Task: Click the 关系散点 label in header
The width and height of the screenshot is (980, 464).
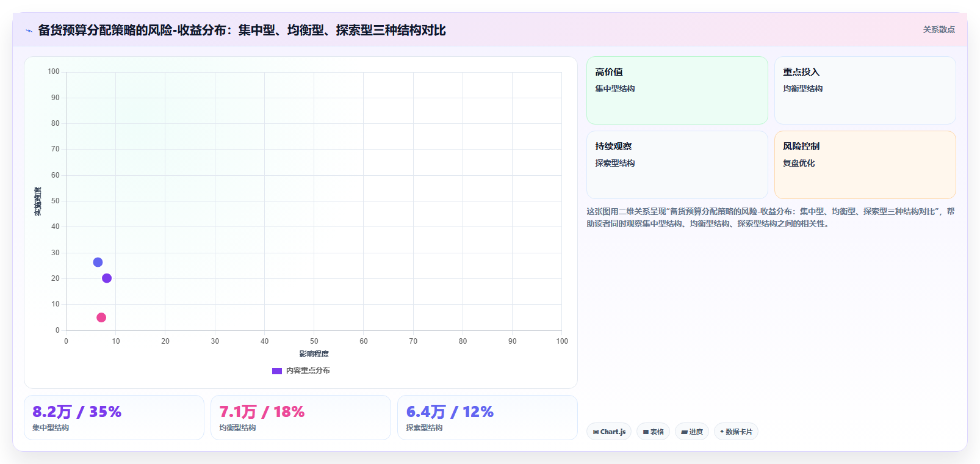Action: pyautogui.click(x=939, y=29)
